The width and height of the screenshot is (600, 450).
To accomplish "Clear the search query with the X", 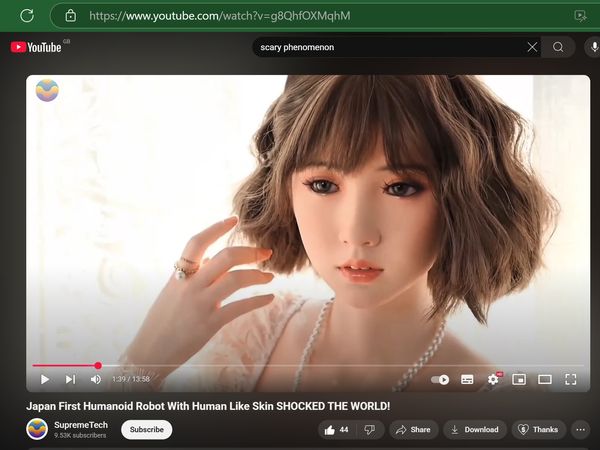I will point(532,47).
